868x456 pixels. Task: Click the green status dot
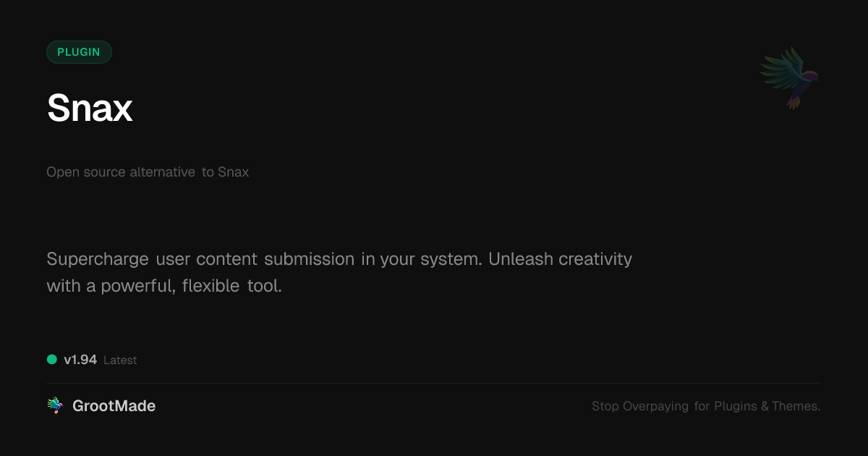click(52, 360)
